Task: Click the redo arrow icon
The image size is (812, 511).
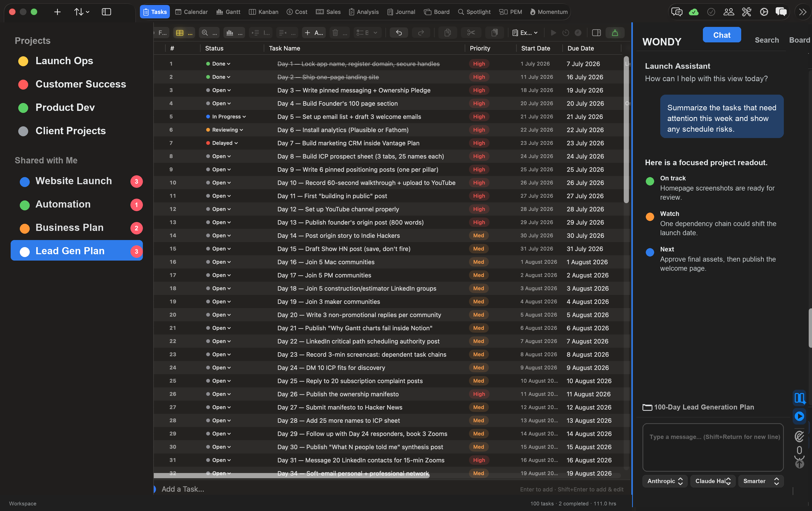Action: 421,33
